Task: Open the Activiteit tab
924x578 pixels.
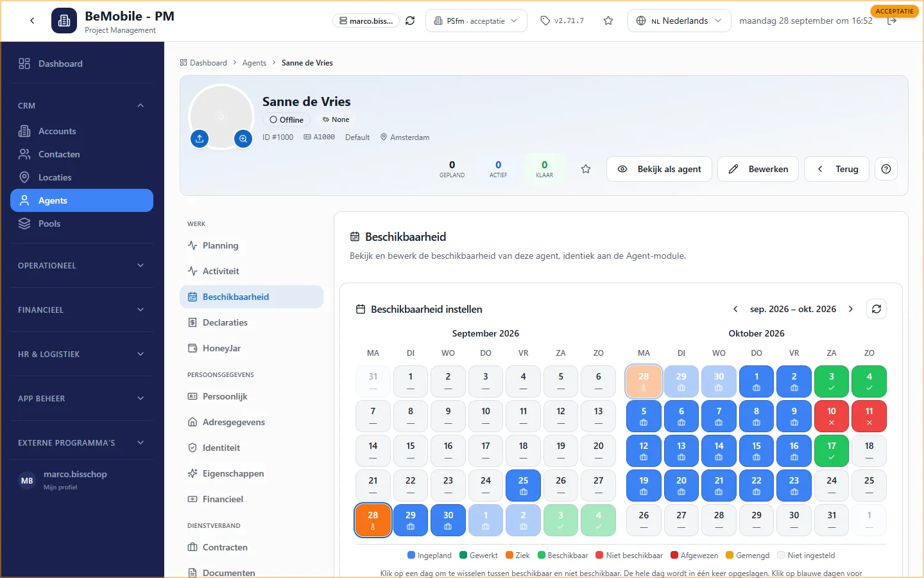Action: tap(252, 271)
